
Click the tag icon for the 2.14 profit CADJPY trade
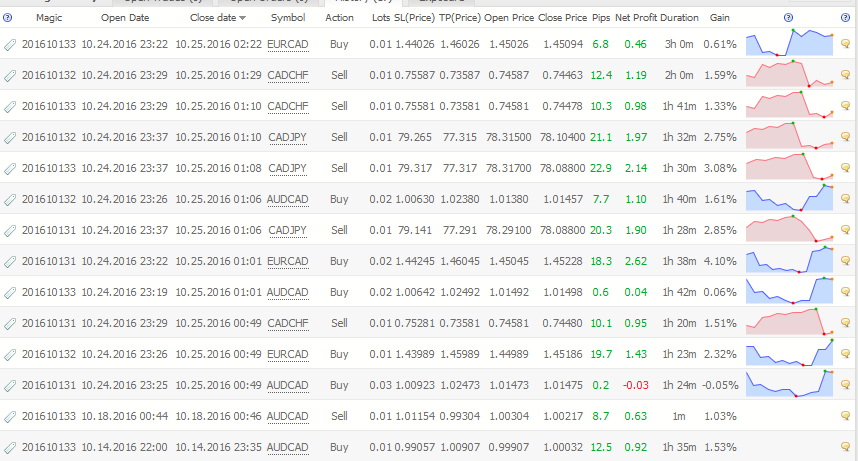coord(10,169)
